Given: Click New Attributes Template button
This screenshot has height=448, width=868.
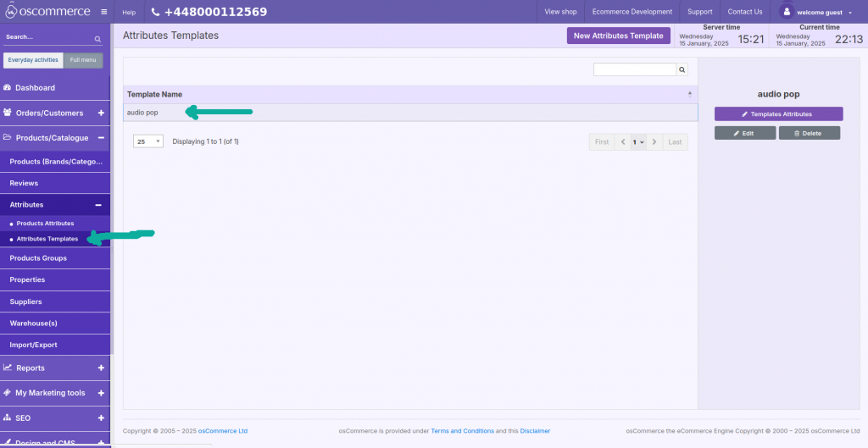Looking at the screenshot, I should [618, 36].
